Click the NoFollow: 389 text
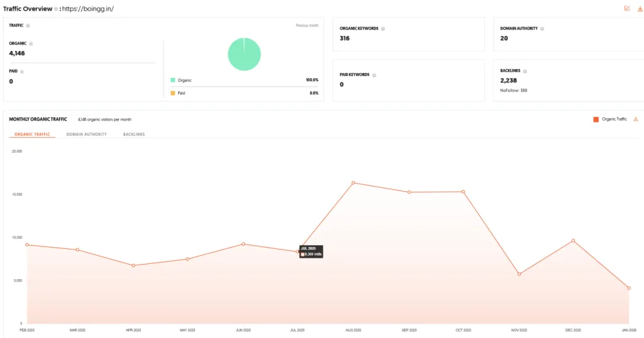Viewport: 644px width, 338px height. 514,90
